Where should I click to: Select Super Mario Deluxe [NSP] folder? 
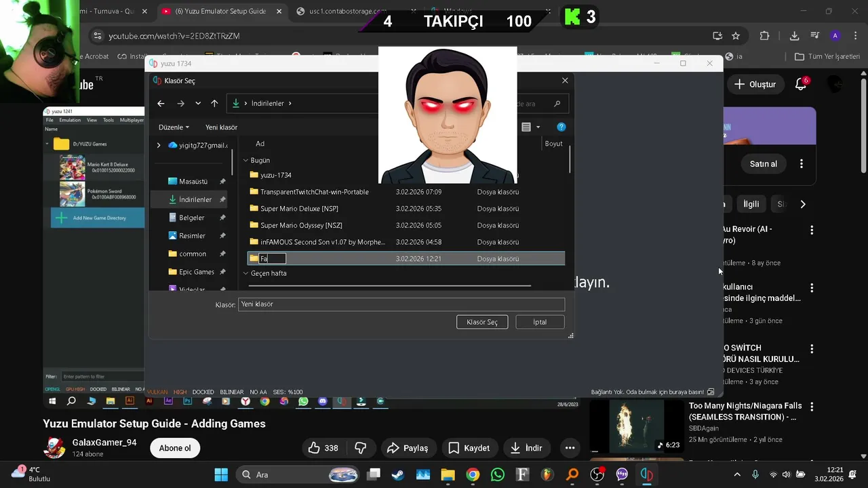(299, 209)
